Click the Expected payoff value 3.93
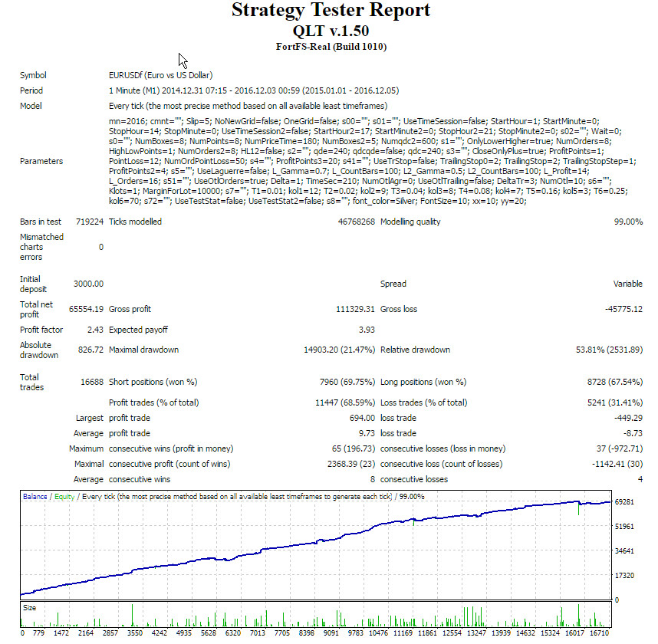The image size is (658, 644). point(367,330)
